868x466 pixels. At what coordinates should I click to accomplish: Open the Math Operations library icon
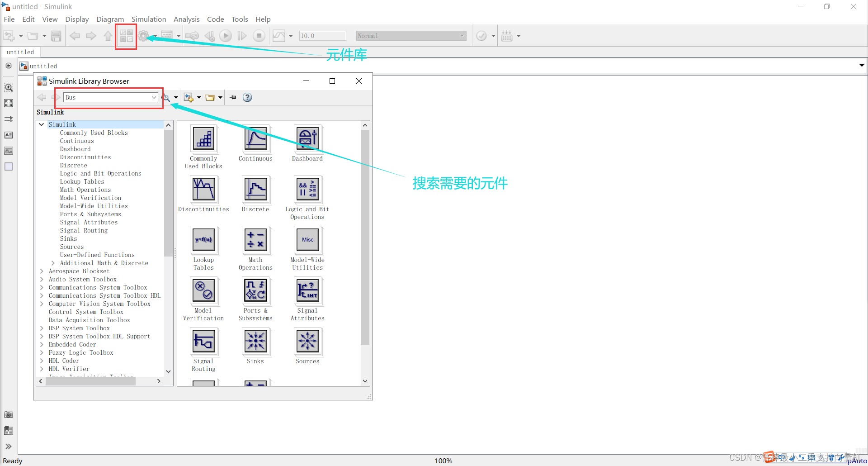pyautogui.click(x=255, y=240)
